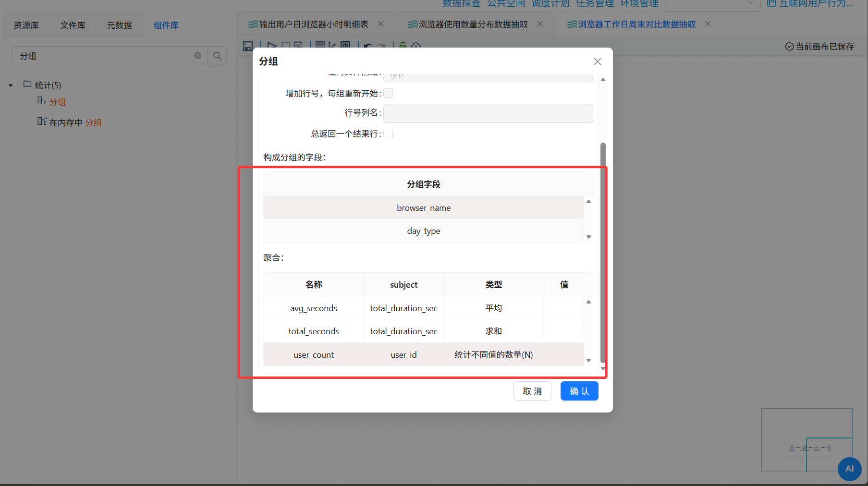Image resolution: width=868 pixels, height=486 pixels.
Task: Click the 统计不同值的数量(N) type cell
Action: [x=494, y=354]
